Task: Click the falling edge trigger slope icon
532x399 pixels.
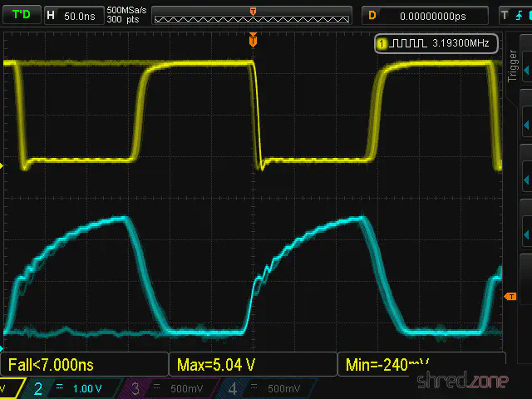Action: [x=519, y=15]
